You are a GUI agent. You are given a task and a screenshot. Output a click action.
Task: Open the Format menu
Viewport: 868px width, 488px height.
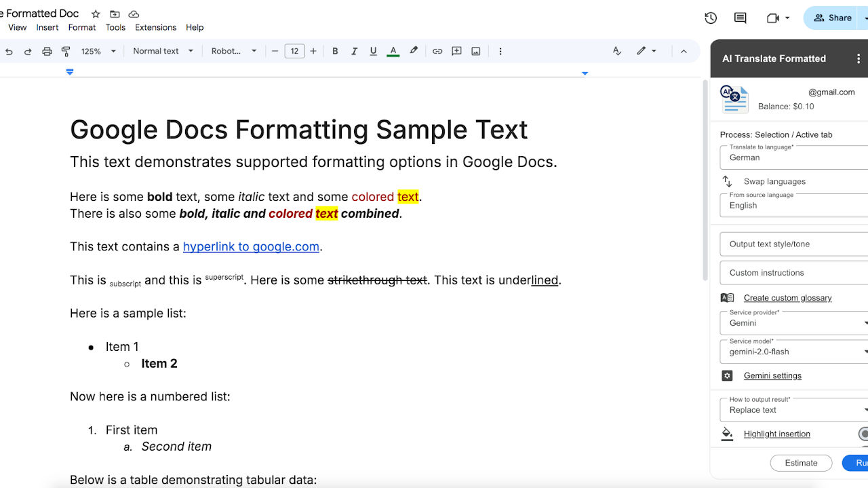82,28
